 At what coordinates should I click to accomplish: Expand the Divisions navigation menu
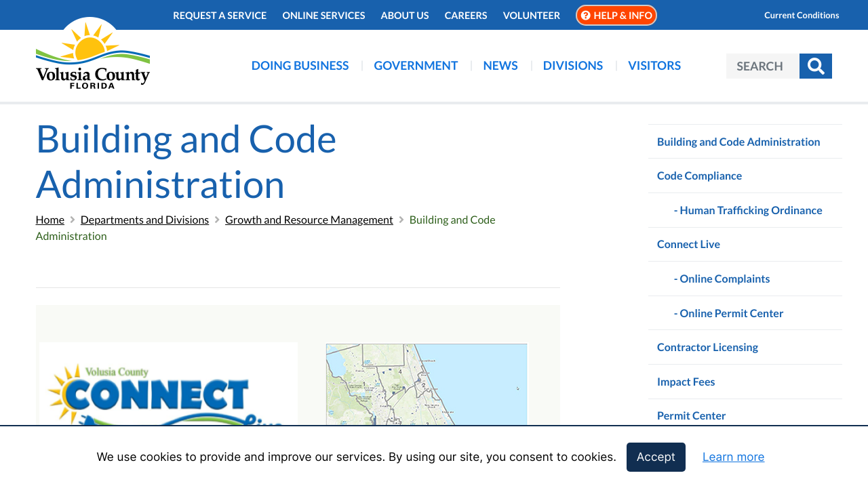[572, 66]
